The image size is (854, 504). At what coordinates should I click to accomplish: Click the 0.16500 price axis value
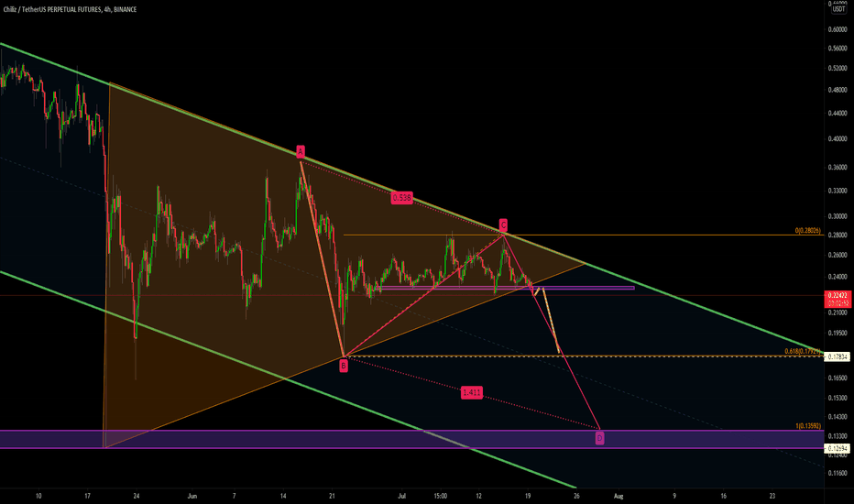click(x=838, y=378)
